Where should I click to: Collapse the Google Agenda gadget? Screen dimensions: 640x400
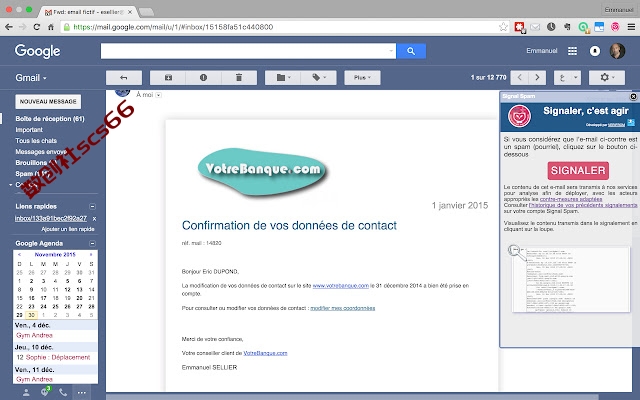click(93, 244)
